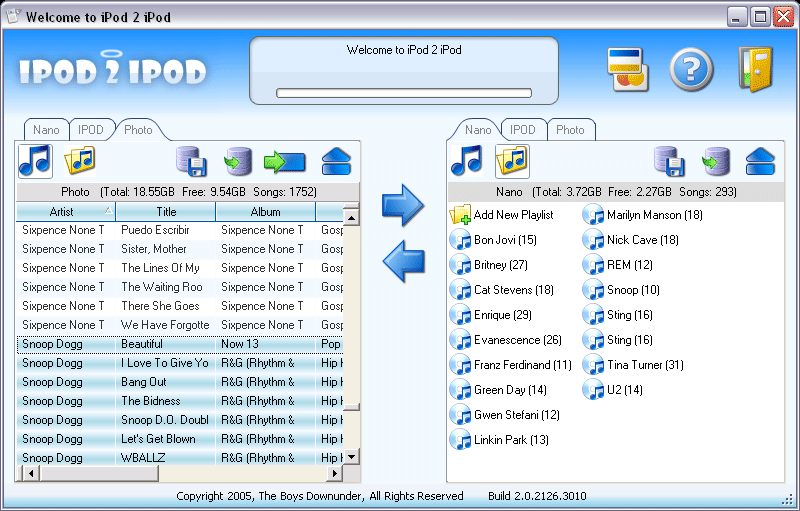Click the transfer progress bar

coord(404,93)
